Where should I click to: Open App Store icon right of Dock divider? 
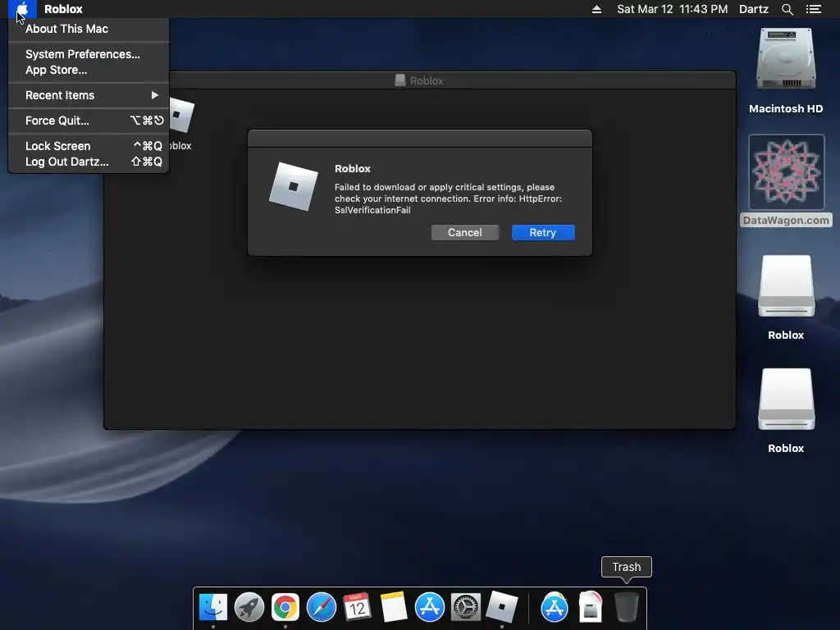[x=555, y=607]
